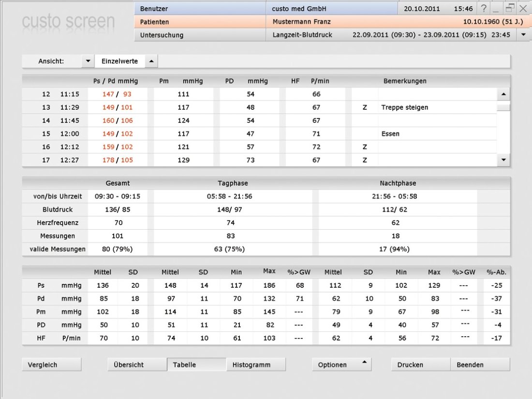The height and width of the screenshot is (399, 532).
Task: Collapse the Einzelwerte view selector arrow
Action: tap(151, 61)
